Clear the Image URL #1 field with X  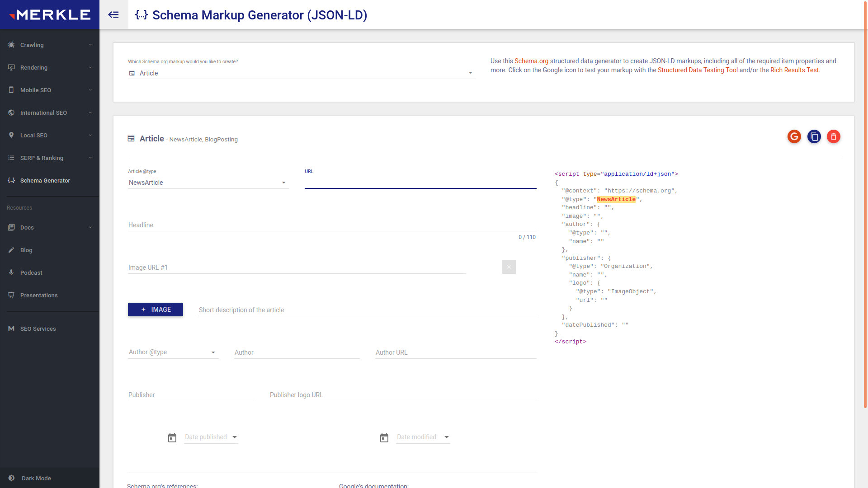(509, 267)
